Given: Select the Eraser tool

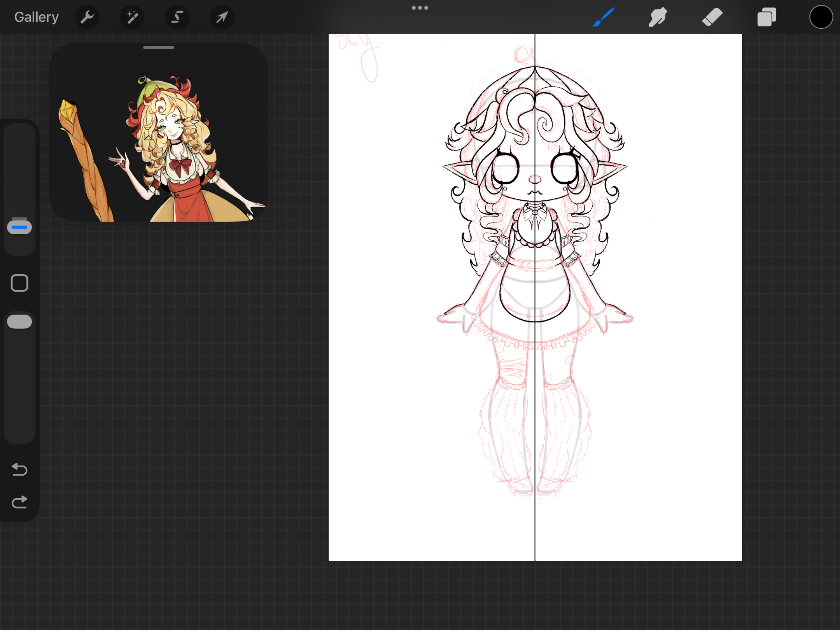Looking at the screenshot, I should tap(712, 17).
